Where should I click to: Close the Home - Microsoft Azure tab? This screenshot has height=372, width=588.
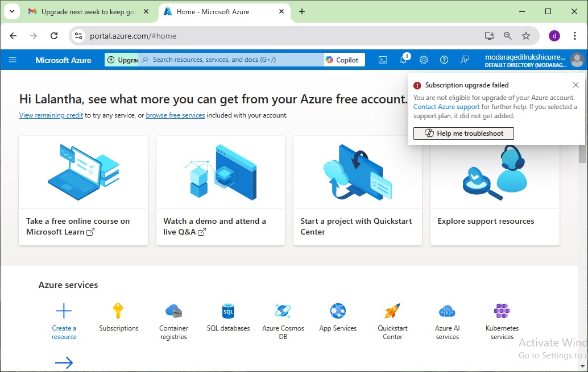click(281, 11)
